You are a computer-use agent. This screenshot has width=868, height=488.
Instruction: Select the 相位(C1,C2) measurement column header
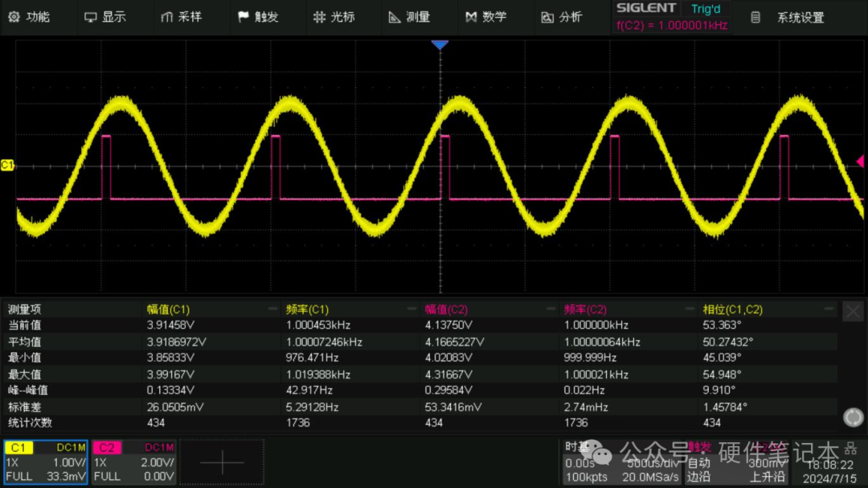[732, 309]
